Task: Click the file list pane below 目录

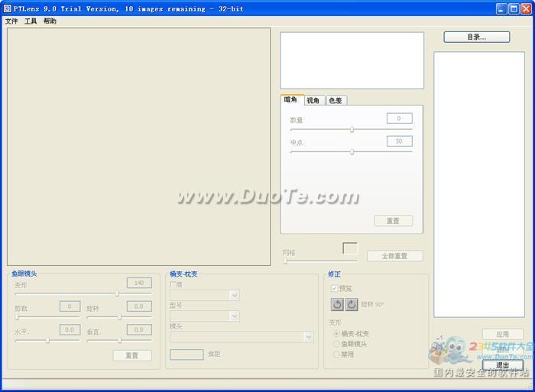Action: pyautogui.click(x=479, y=185)
